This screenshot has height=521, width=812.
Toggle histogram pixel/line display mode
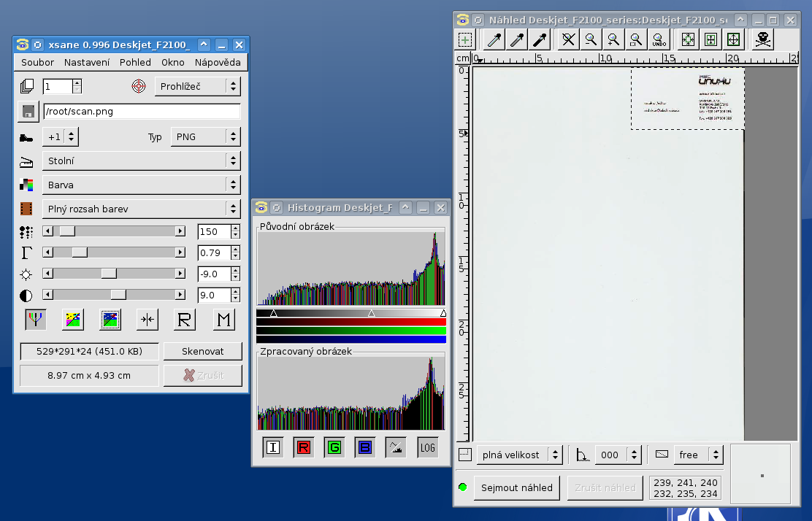[397, 447]
